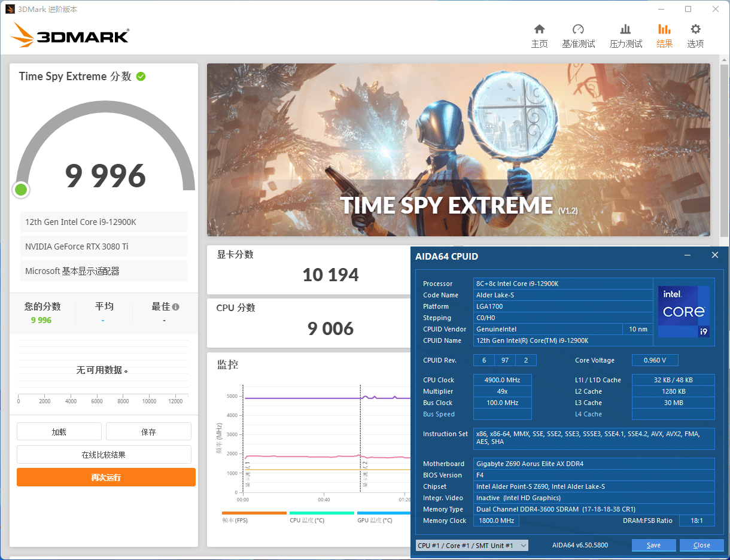This screenshot has width=730, height=560.
Task: Click the Bus Speed label link
Action: [x=439, y=414]
